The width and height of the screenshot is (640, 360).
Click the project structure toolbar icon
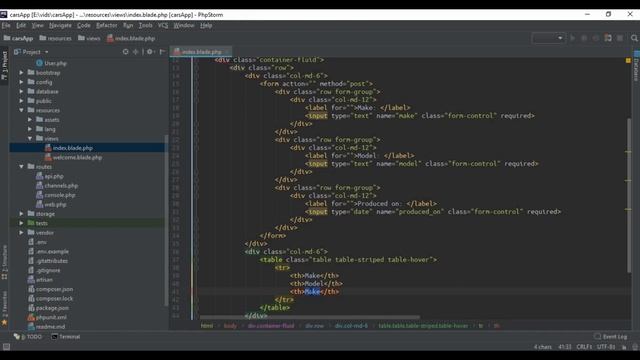(x=608, y=38)
